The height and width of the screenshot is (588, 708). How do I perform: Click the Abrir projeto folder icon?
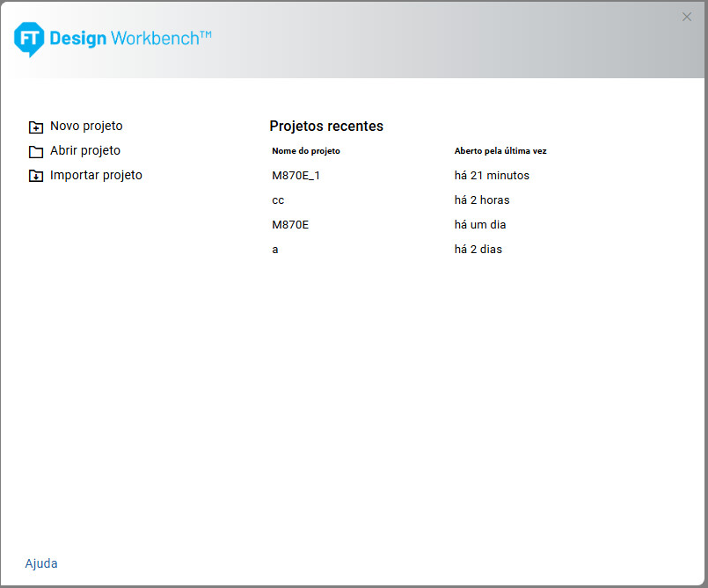36,151
